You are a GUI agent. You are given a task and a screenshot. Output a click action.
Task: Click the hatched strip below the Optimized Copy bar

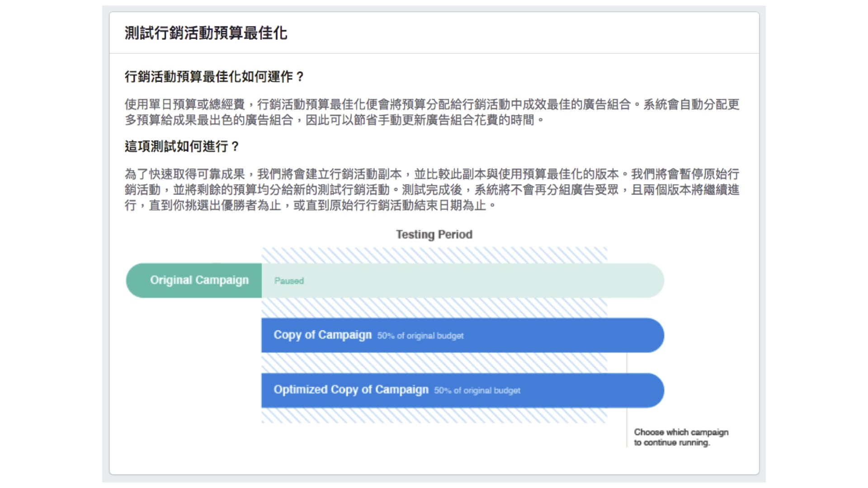pyautogui.click(x=434, y=416)
